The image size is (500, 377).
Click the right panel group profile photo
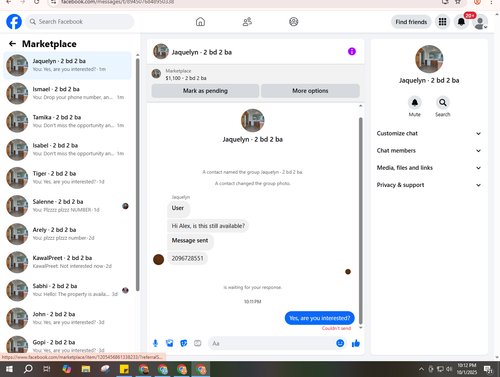click(x=429, y=59)
